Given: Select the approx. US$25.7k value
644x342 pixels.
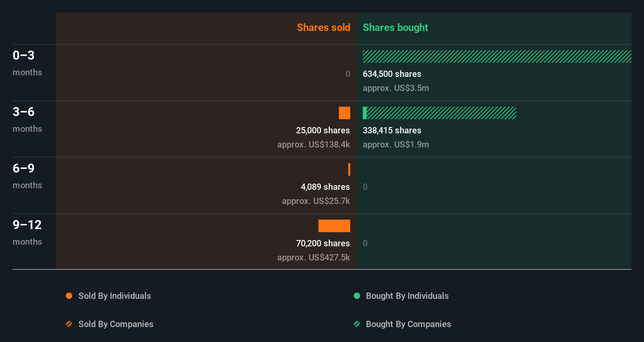Looking at the screenshot, I should pos(316,201).
